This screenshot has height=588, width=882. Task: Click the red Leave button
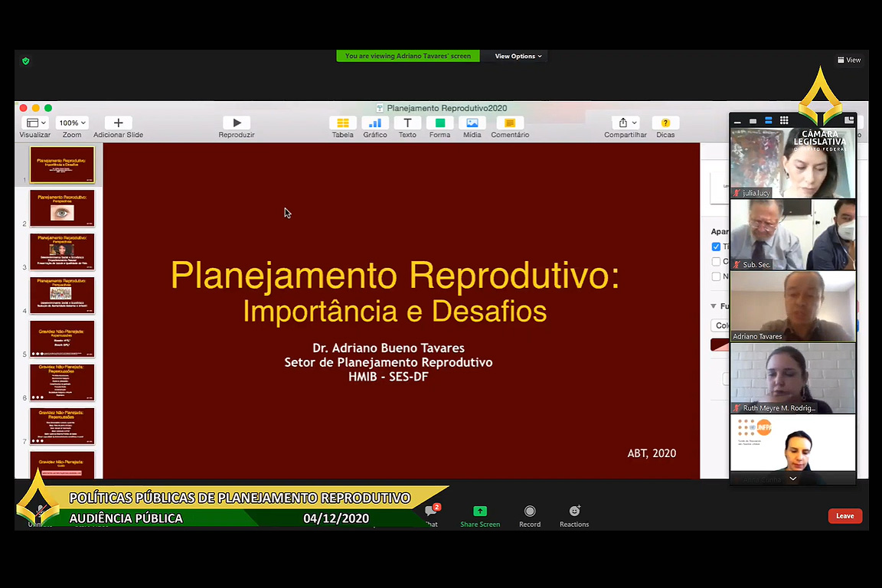pos(844,516)
